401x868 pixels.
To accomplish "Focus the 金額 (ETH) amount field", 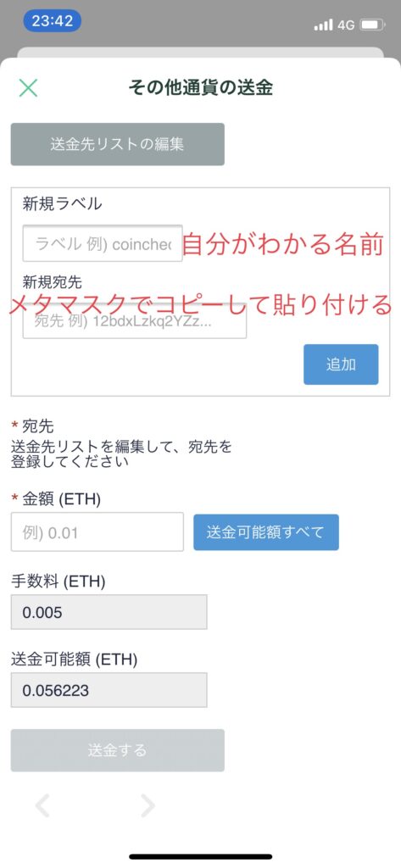I will tap(97, 532).
